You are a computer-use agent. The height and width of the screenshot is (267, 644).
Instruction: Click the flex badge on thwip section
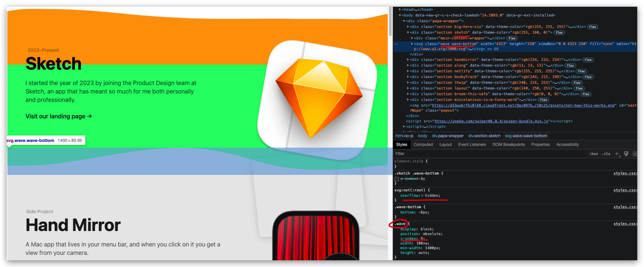coord(577,83)
